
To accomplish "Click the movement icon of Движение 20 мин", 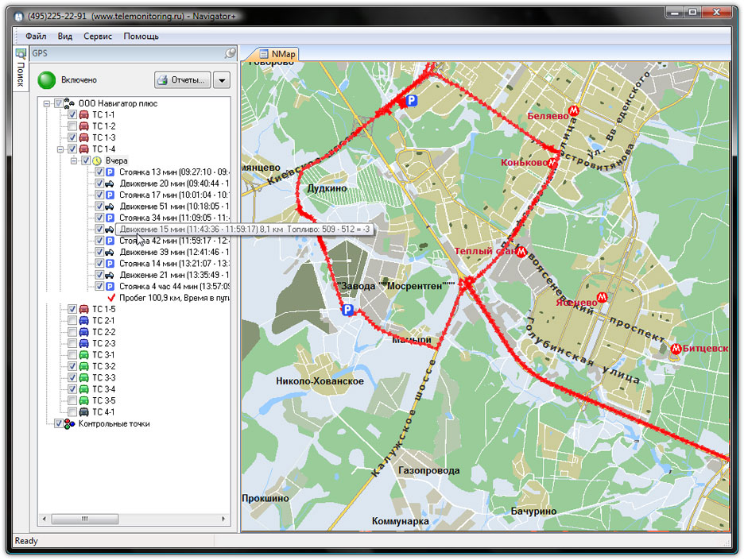I will [110, 183].
